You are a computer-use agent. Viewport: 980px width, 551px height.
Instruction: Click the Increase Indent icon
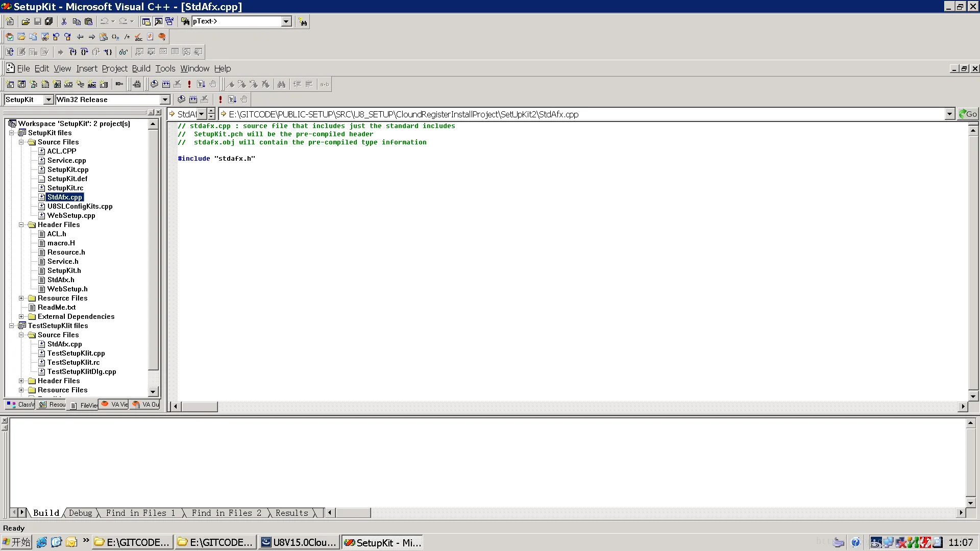pyautogui.click(x=297, y=84)
